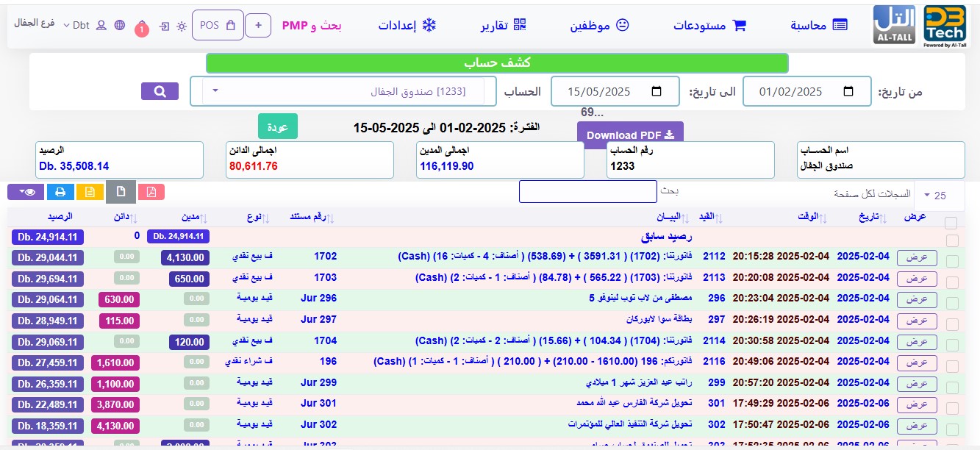Click the plus quick-add button
Image resolution: width=980 pixels, height=450 pixels.
258,25
